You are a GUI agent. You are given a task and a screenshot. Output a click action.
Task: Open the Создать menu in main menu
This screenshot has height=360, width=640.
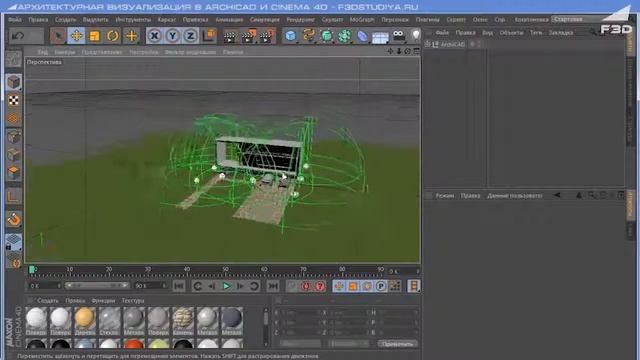(x=65, y=19)
